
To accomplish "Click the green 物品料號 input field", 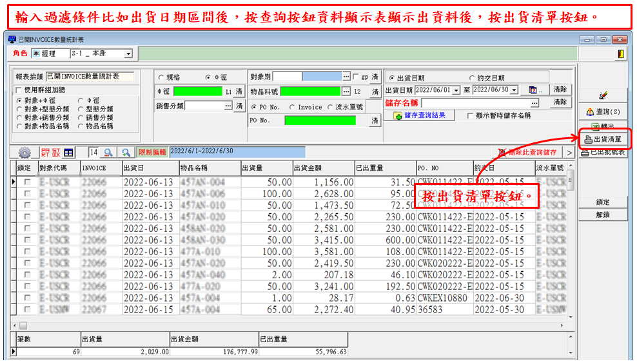I will [310, 91].
